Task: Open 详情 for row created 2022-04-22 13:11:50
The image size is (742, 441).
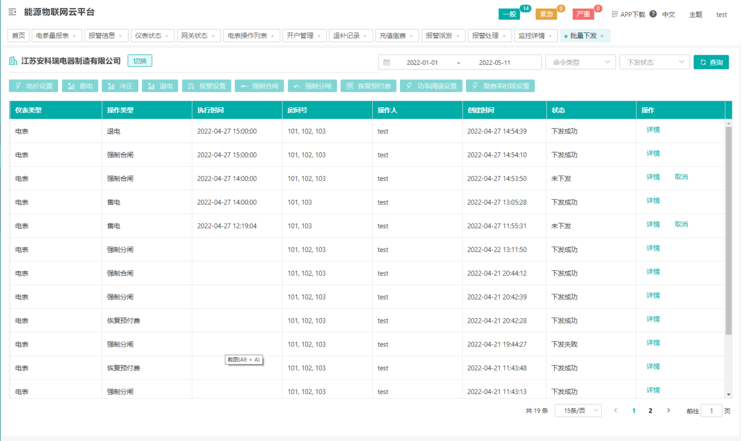Action: point(653,248)
